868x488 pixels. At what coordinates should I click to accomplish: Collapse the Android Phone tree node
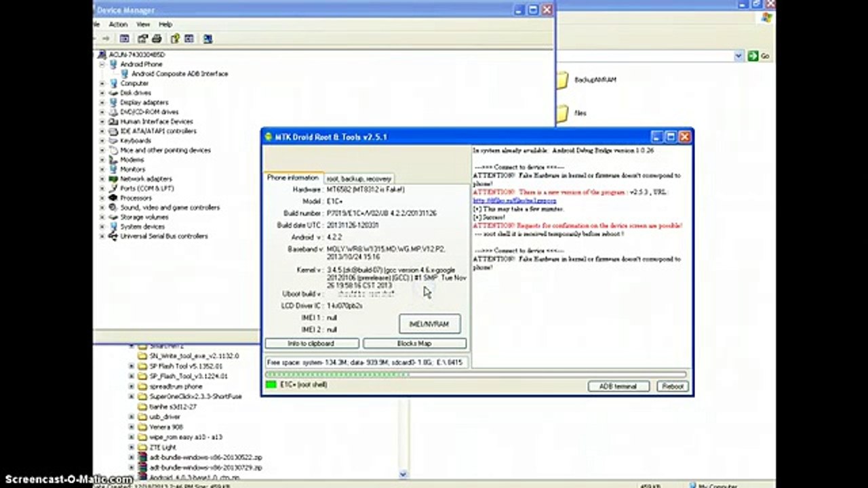(x=102, y=64)
